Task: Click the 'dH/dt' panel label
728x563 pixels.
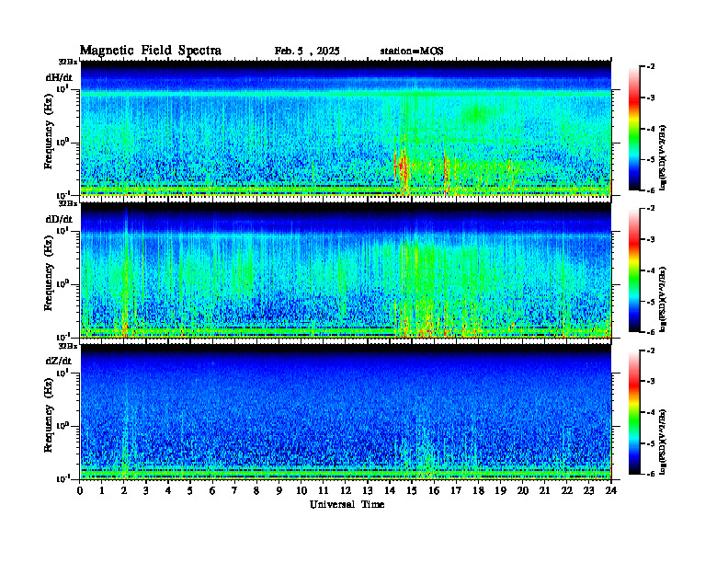Action: (x=59, y=77)
